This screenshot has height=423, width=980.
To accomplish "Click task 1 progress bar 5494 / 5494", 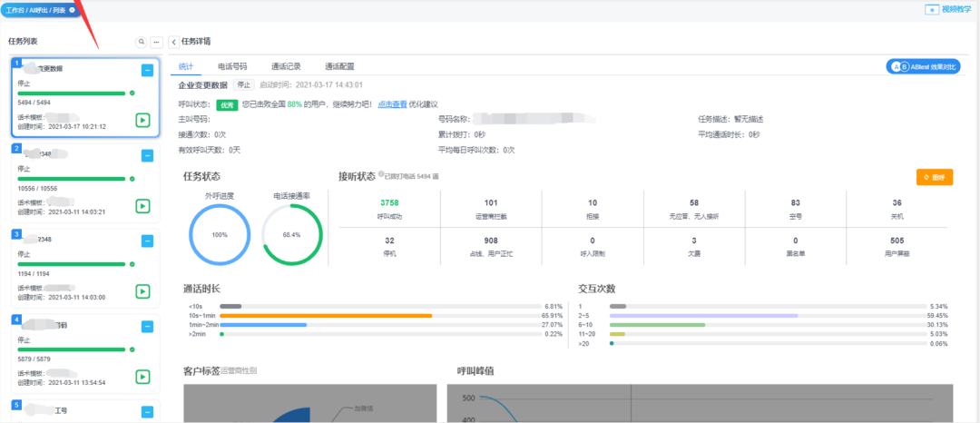I will pos(72,93).
